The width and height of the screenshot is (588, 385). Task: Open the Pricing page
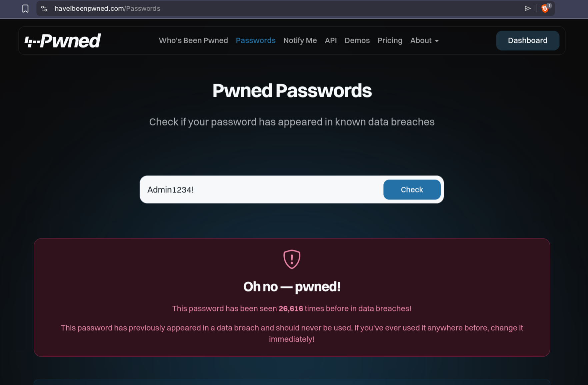pyautogui.click(x=390, y=40)
